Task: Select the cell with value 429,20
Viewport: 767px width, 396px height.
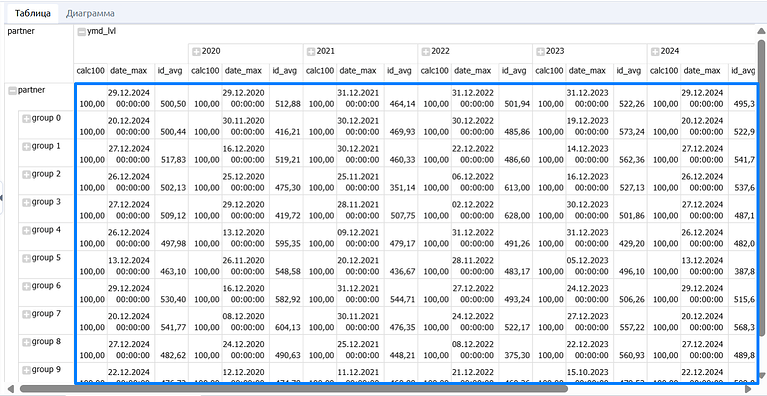Action: (x=631, y=237)
